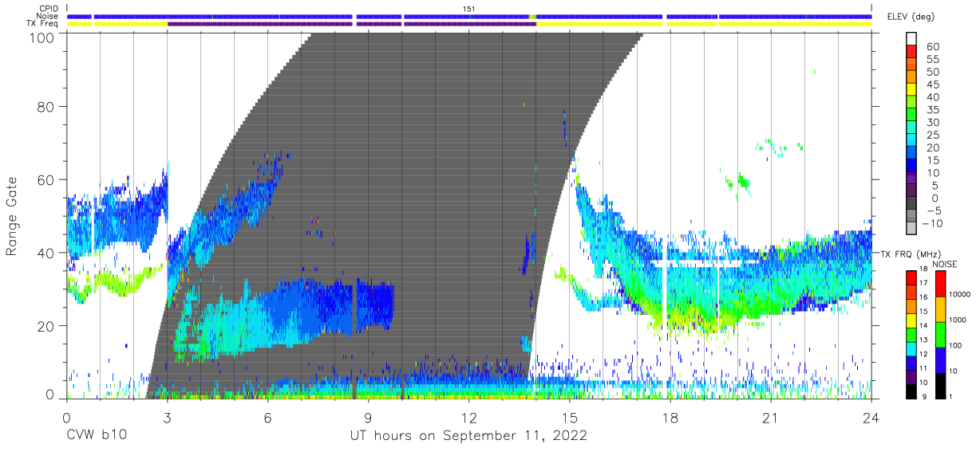The height and width of the screenshot is (452, 980).
Task: Click the 20 tick on Range Gate axis
Action: (46, 325)
